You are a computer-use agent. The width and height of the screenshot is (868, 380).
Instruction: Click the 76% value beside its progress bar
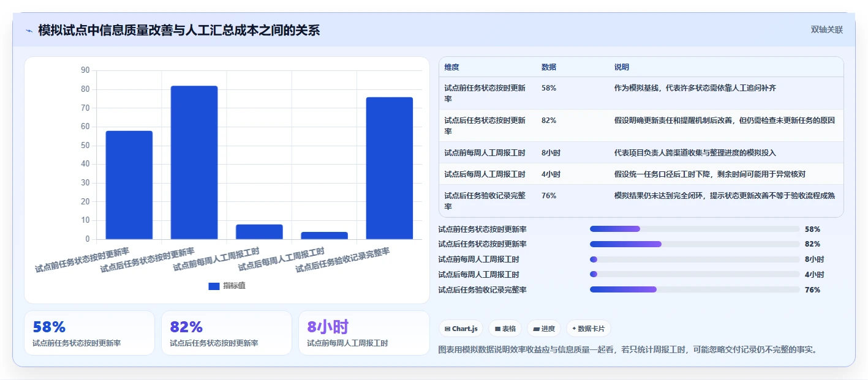[812, 290]
